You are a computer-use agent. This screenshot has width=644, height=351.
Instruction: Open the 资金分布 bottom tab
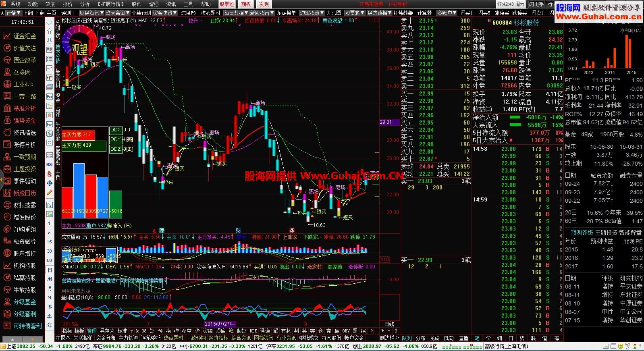pyautogui.click(x=106, y=338)
